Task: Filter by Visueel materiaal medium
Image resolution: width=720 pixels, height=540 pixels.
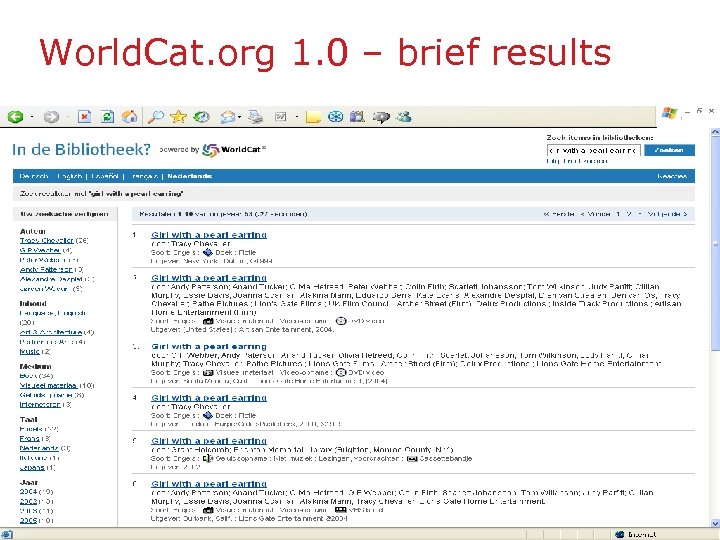Action: [48, 385]
